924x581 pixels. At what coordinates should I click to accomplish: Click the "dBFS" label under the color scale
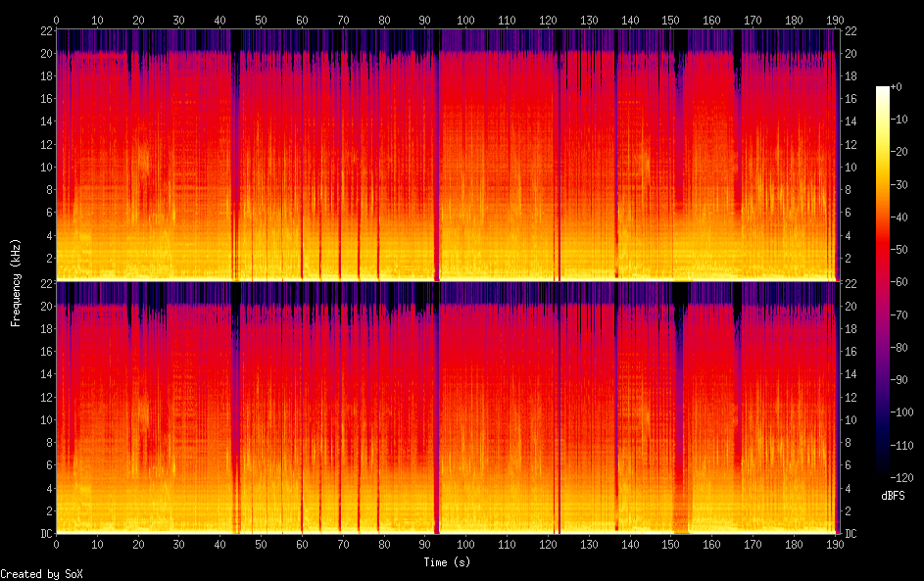(x=892, y=496)
